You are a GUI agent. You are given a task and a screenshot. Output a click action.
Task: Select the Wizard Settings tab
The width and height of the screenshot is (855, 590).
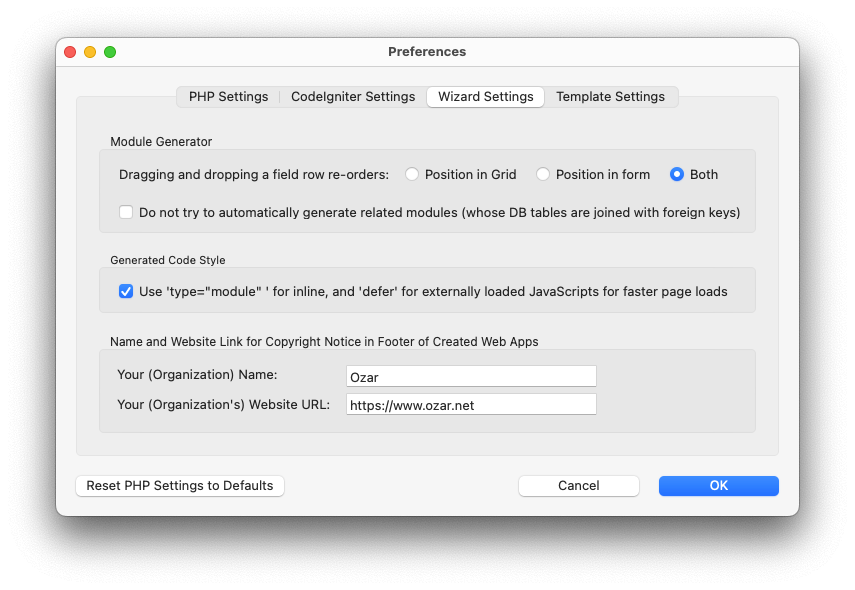pyautogui.click(x=485, y=97)
